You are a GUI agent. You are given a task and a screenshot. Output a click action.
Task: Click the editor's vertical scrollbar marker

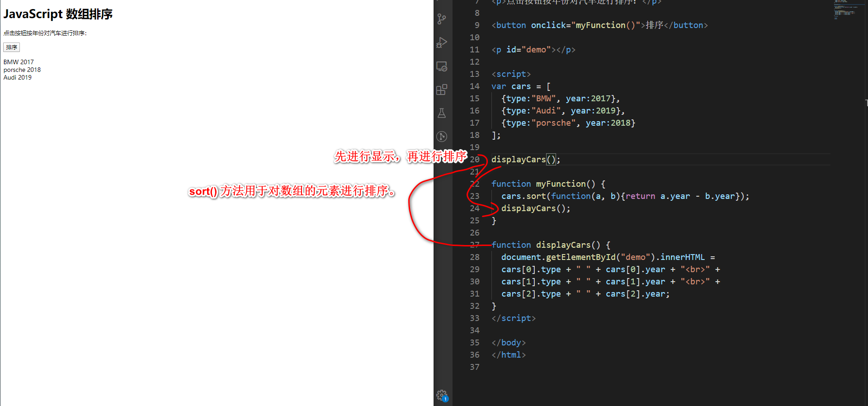coord(866,103)
